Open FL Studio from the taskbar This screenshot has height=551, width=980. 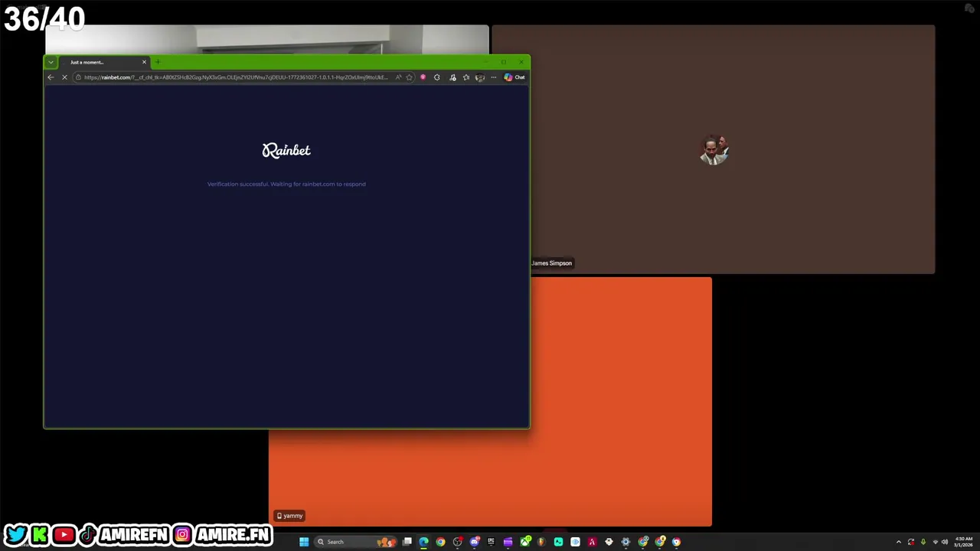coord(541,542)
